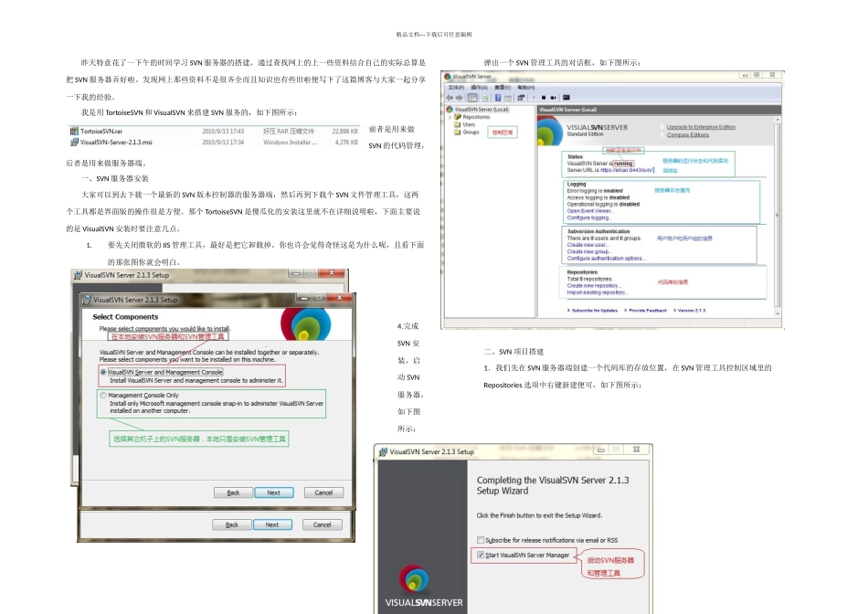The height and width of the screenshot is (614, 868).
Task: Open the Server URL https link
Action: click(x=627, y=170)
